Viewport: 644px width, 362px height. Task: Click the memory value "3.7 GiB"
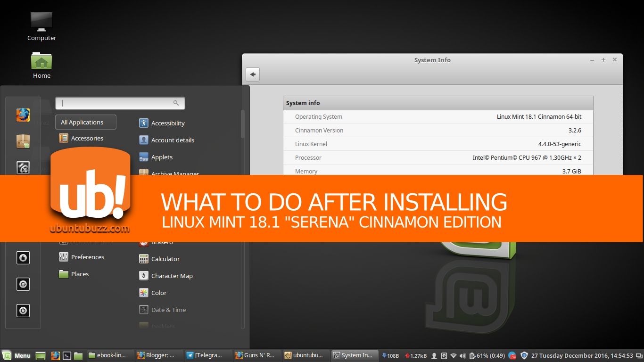(x=572, y=172)
